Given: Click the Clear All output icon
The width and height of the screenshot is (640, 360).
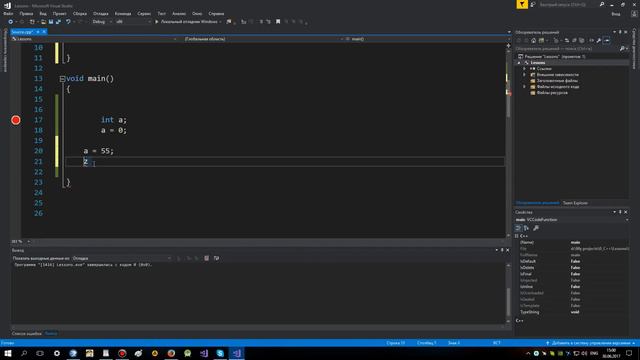Looking at the screenshot, I should (207, 258).
